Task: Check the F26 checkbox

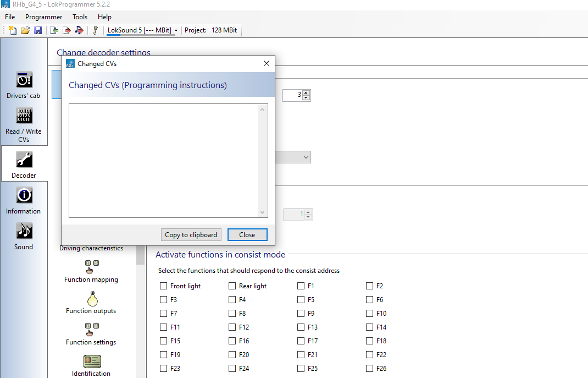Action: [369, 368]
